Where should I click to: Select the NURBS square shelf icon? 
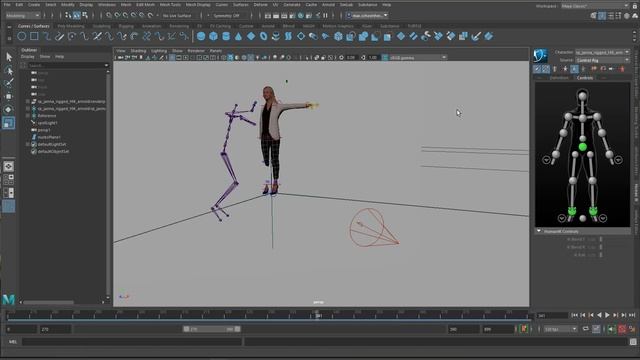(x=34, y=37)
